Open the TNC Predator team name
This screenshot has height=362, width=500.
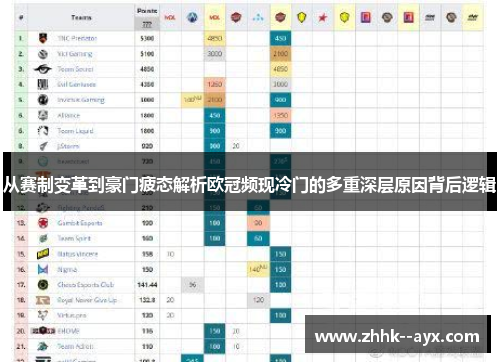click(x=77, y=38)
